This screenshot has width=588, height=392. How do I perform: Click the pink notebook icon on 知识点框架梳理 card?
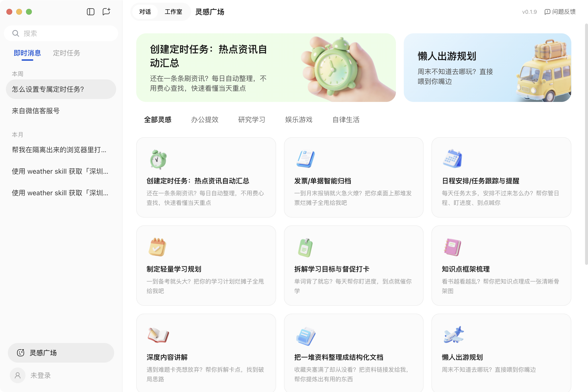(453, 247)
